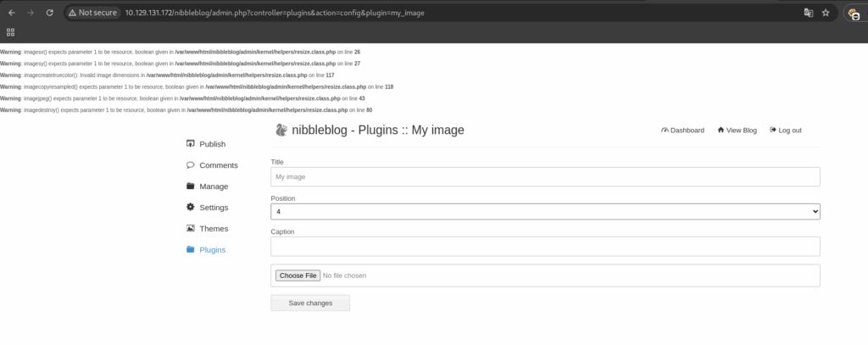Click the Manage folder icon
The height and width of the screenshot is (345, 868).
191,186
